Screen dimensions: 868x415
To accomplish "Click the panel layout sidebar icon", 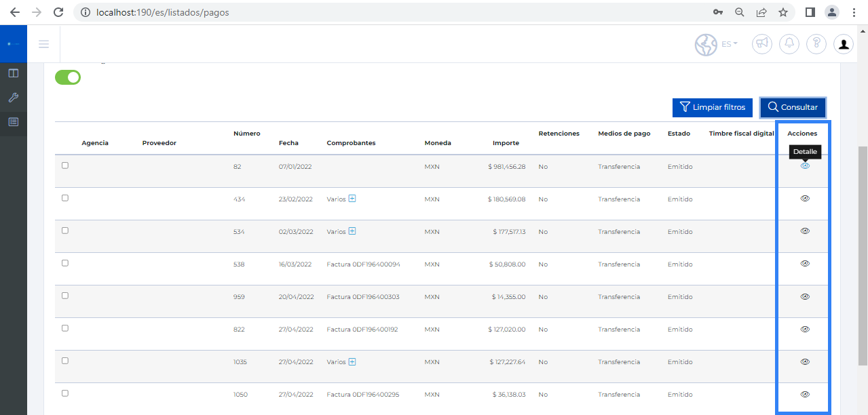I will tap(13, 73).
